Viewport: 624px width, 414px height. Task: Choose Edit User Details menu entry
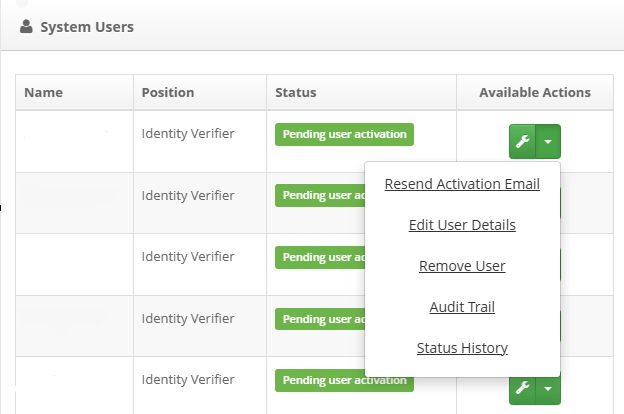[x=462, y=225]
